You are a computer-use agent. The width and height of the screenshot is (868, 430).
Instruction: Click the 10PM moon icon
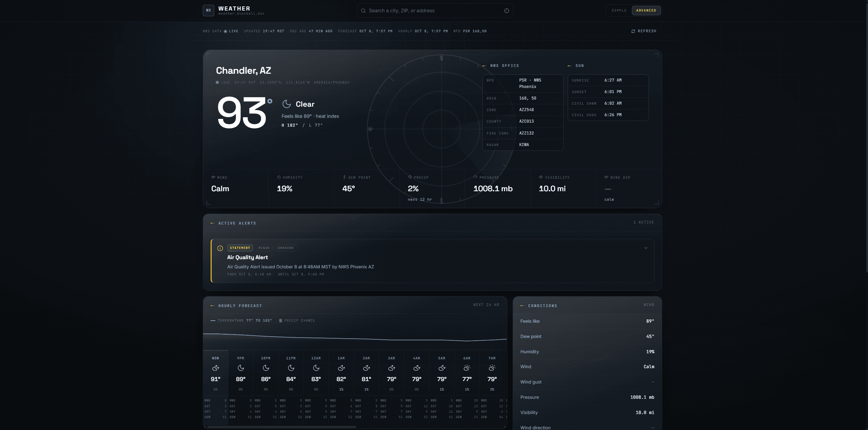pyautogui.click(x=266, y=368)
